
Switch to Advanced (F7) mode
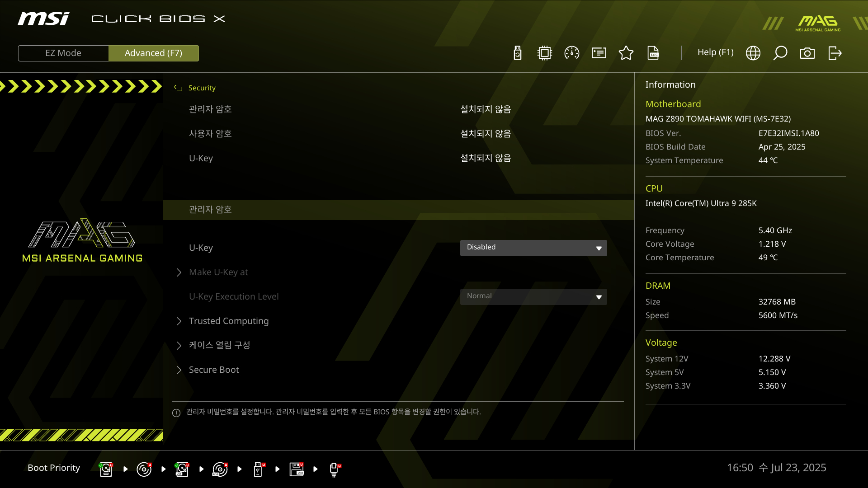coord(153,53)
